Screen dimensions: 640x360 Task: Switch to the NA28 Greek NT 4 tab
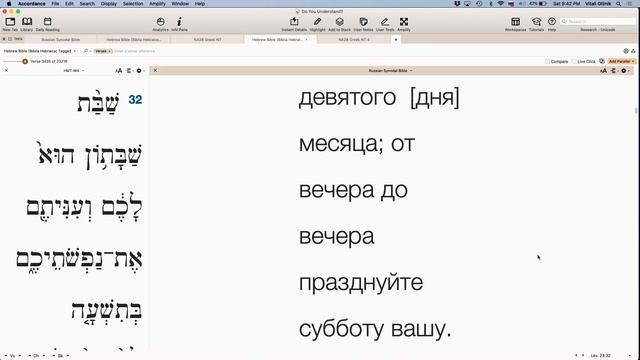pos(354,40)
